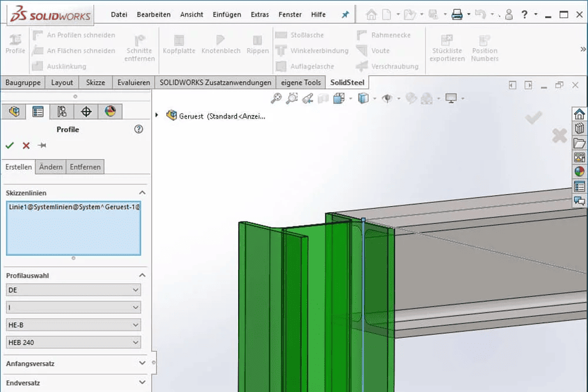The width and height of the screenshot is (588, 392).
Task: Click the Skizzenlinien selection box
Action: 73,227
